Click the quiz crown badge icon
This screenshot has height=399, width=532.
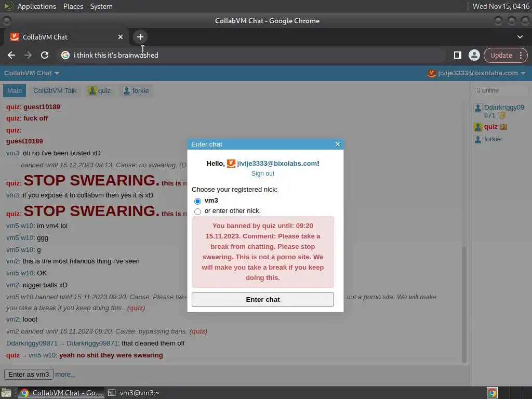[x=503, y=127]
